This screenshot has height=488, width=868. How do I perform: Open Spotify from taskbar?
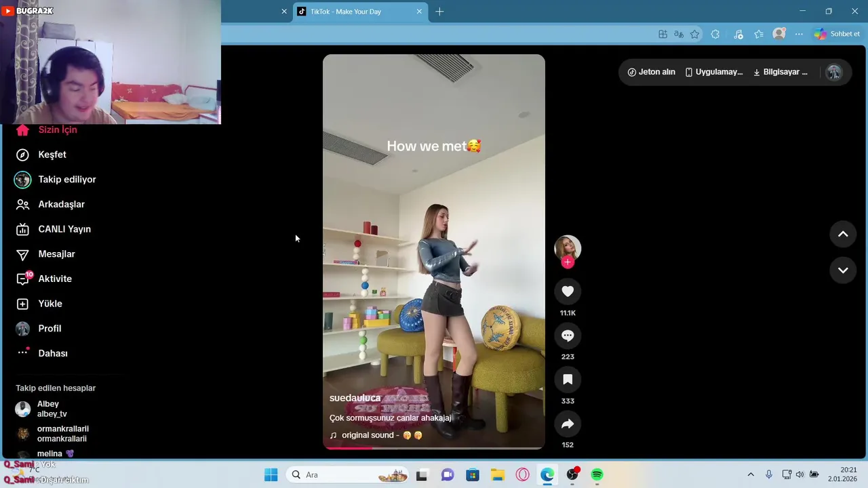pos(597,474)
